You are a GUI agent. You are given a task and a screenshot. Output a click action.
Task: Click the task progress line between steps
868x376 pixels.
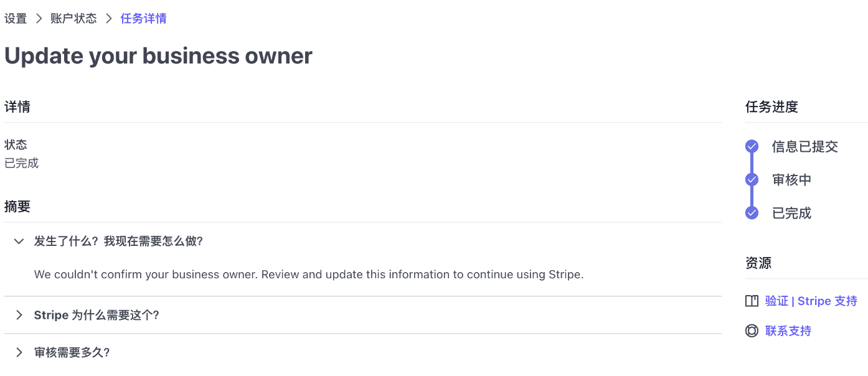[x=752, y=164]
